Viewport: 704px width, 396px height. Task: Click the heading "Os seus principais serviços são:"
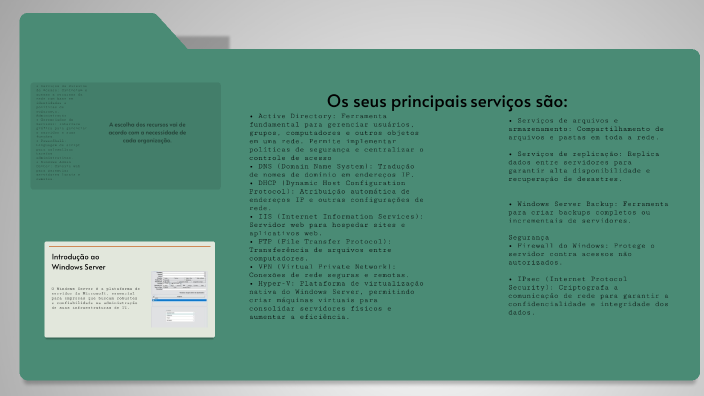pyautogui.click(x=447, y=101)
